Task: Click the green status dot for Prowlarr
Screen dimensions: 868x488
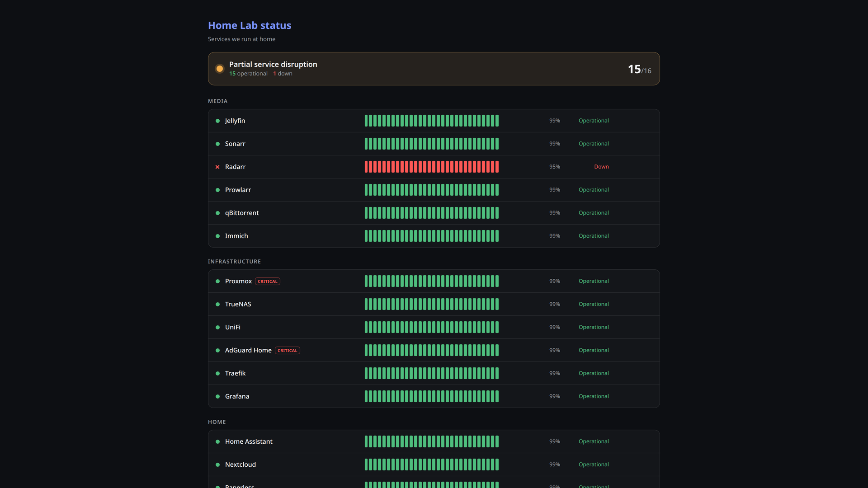Action: 217,190
